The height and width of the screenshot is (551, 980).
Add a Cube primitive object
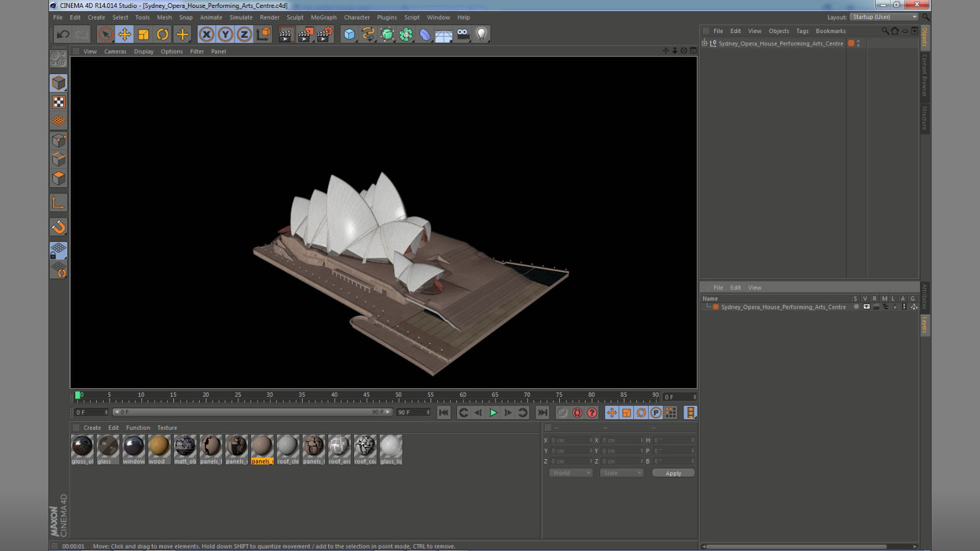pos(349,34)
